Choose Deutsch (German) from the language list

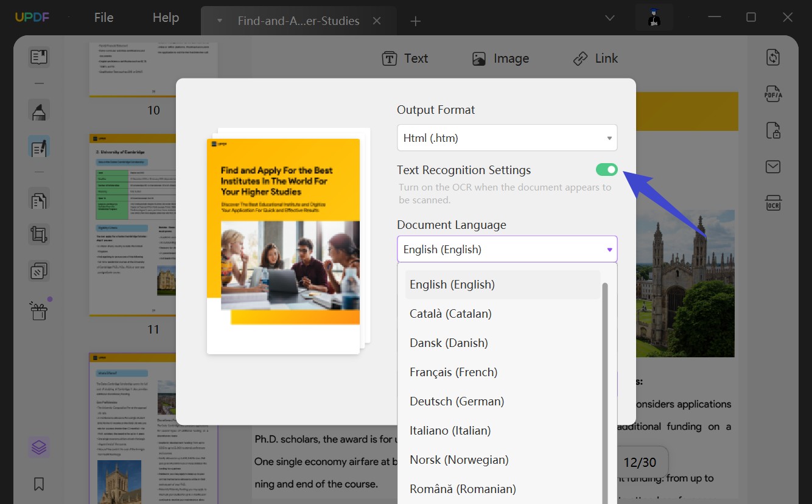pyautogui.click(x=457, y=401)
